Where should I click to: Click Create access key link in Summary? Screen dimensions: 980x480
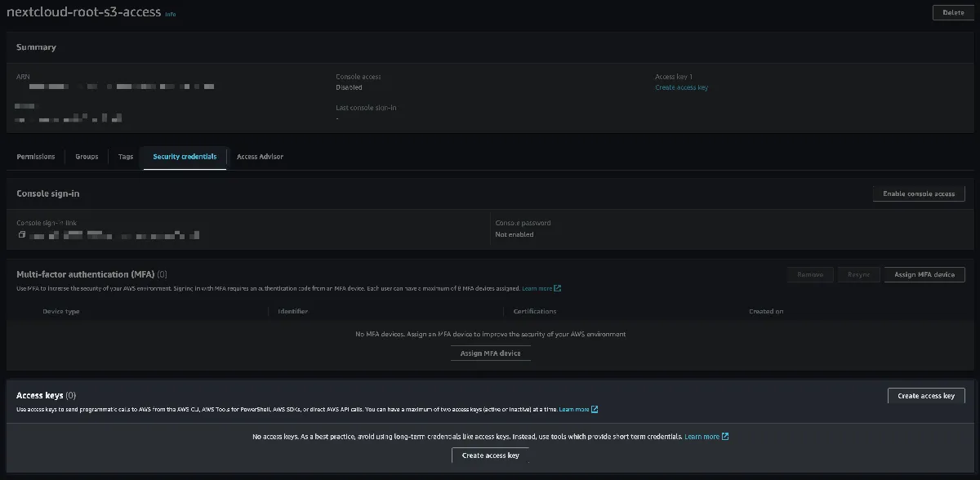point(681,87)
